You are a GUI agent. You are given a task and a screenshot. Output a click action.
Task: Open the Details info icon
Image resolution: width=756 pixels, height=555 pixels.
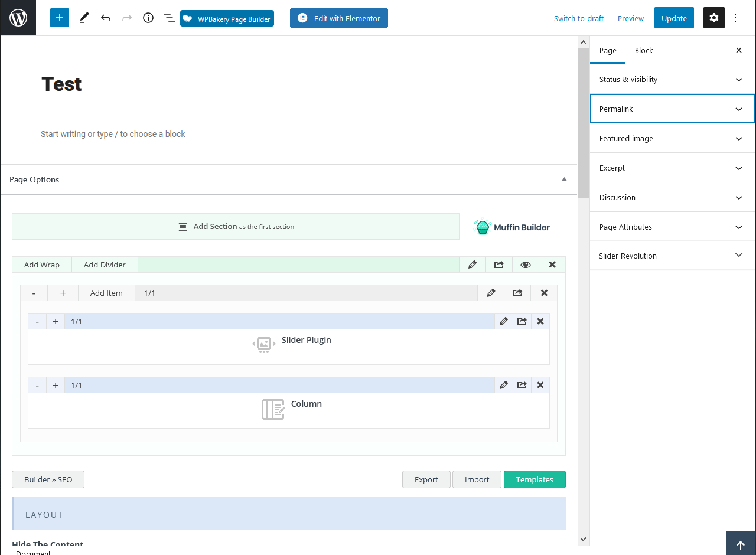[x=148, y=18]
